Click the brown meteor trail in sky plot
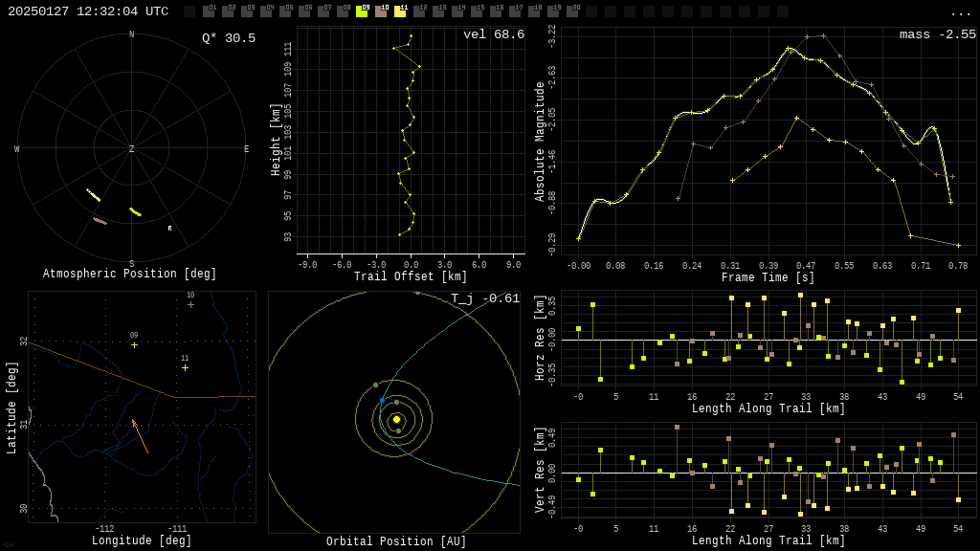This screenshot has height=551, width=980. pos(100,221)
